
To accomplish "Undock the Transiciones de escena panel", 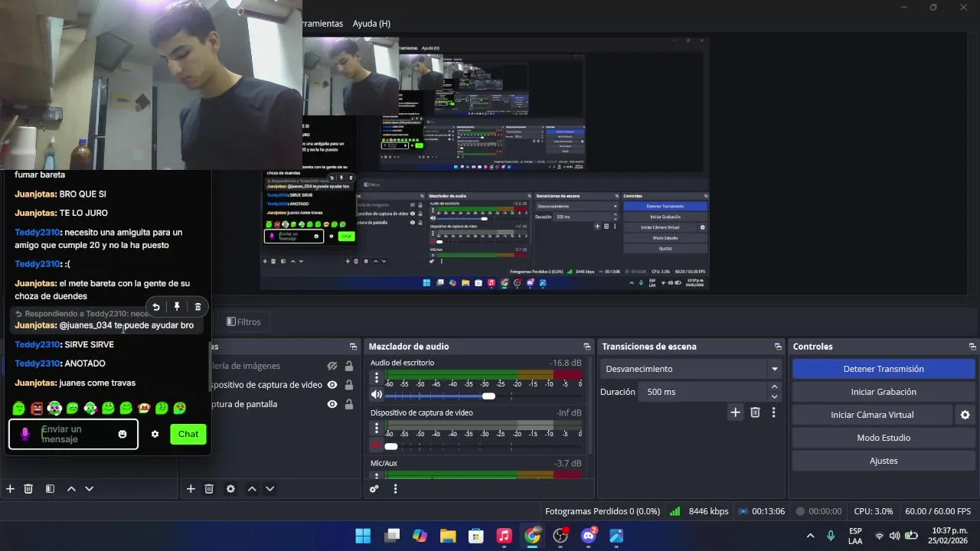I will [778, 347].
